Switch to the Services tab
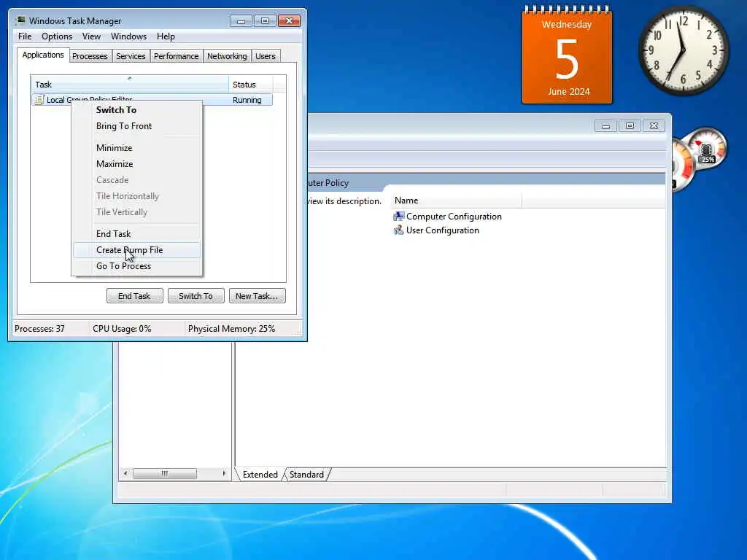Screen dimensions: 747x560 click(131, 56)
